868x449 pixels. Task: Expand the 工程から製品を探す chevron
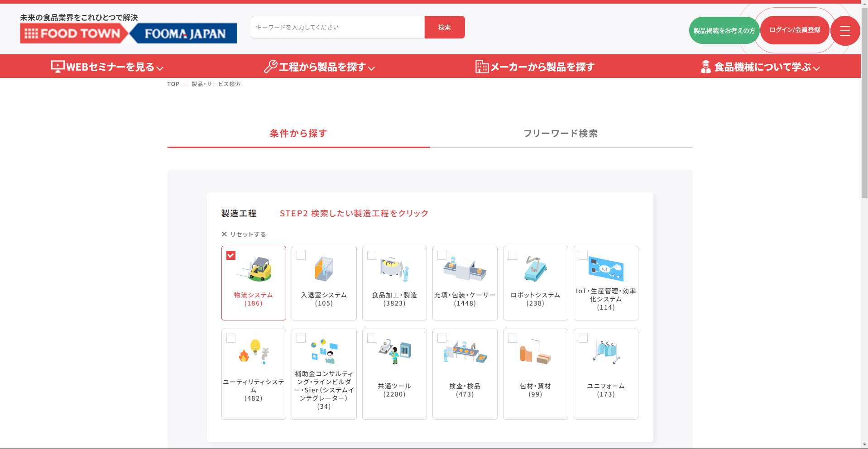tap(371, 68)
